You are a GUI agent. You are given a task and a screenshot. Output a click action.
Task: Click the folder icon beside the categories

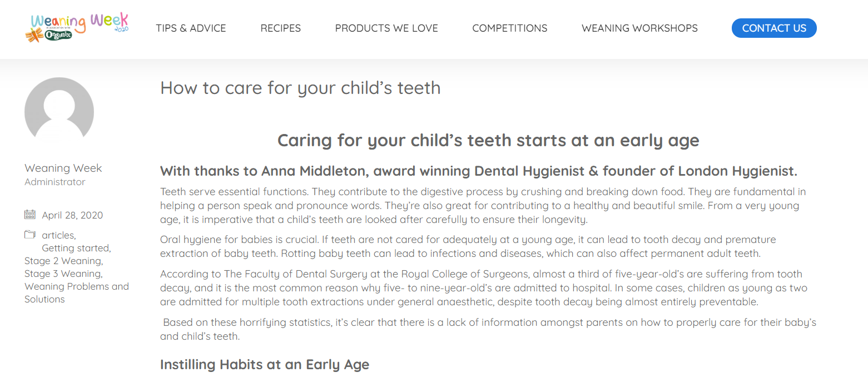coord(30,235)
